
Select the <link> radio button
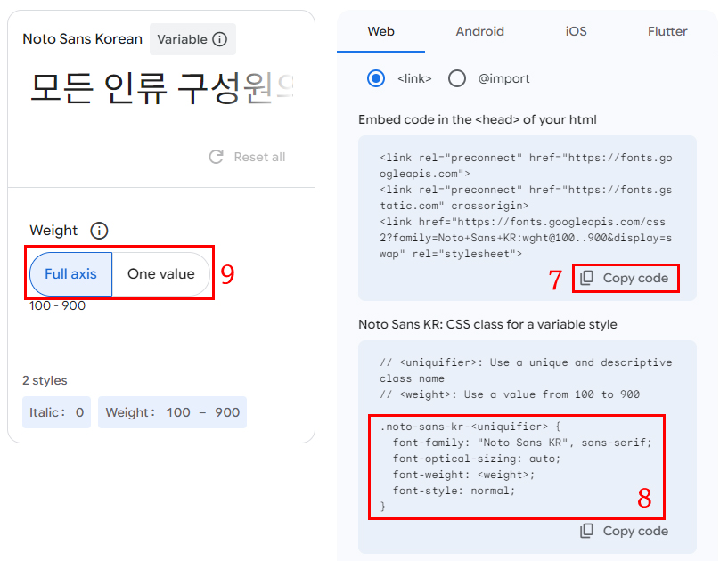(377, 78)
